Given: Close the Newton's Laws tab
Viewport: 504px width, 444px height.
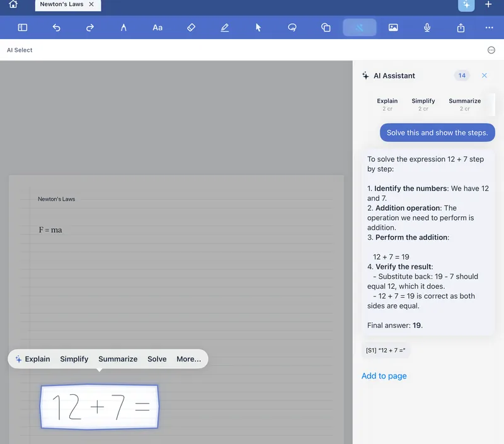Looking at the screenshot, I should coord(91,4).
